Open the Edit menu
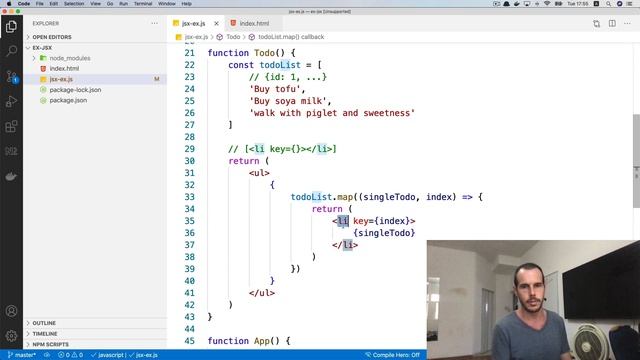 point(53,4)
